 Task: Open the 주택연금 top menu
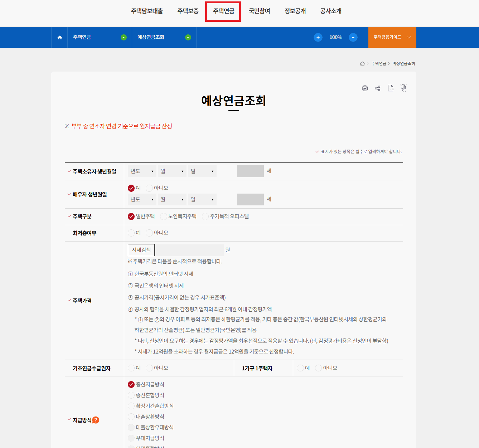[223, 11]
